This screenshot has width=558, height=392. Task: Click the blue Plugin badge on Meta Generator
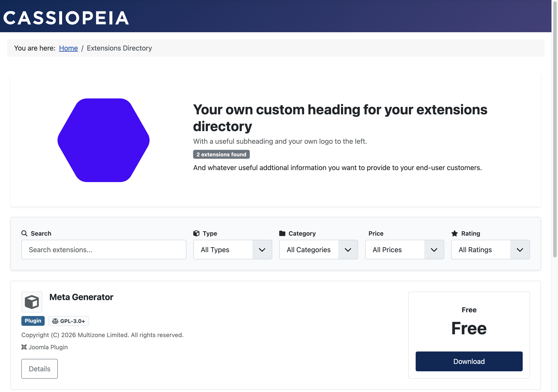click(x=33, y=321)
